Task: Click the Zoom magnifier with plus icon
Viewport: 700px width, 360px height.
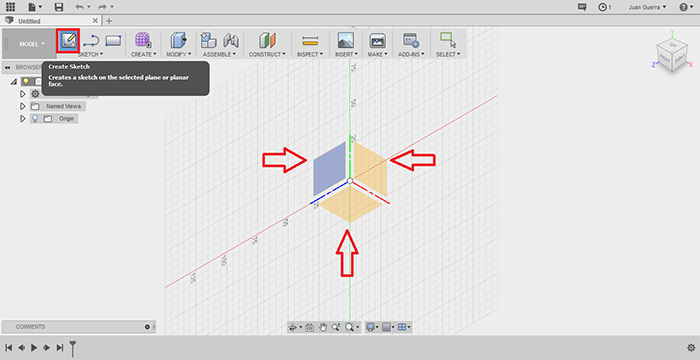Action: pyautogui.click(x=336, y=327)
